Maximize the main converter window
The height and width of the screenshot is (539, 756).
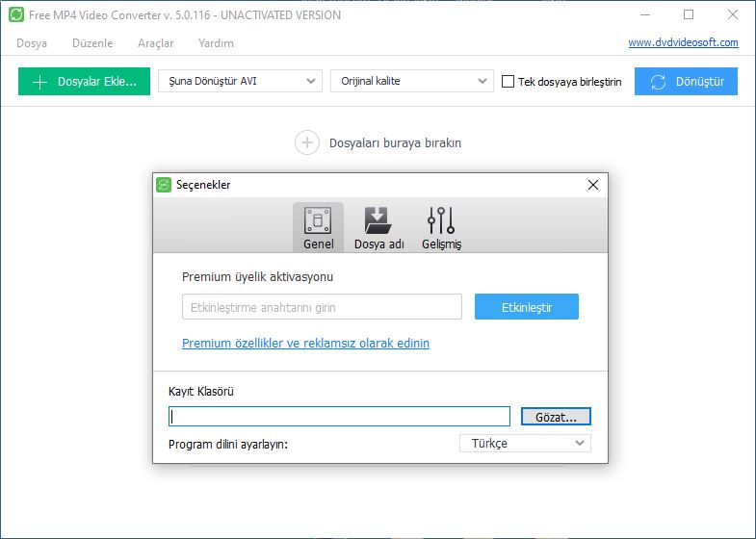689,15
